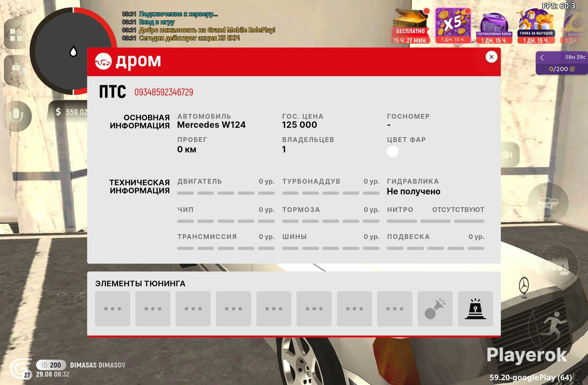This screenshot has width=588, height=385.
Task: Tap the car icon on the right side
Action: tap(548, 203)
